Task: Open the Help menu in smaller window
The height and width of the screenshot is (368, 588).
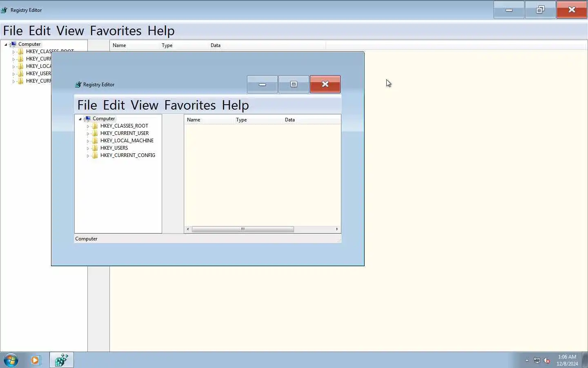Action: tap(236, 105)
